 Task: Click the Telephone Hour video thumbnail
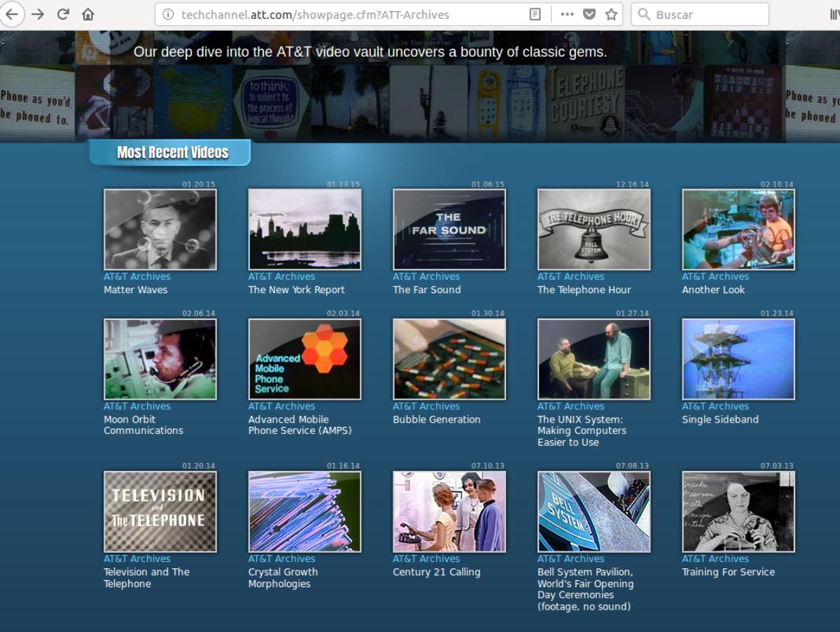pyautogui.click(x=594, y=229)
